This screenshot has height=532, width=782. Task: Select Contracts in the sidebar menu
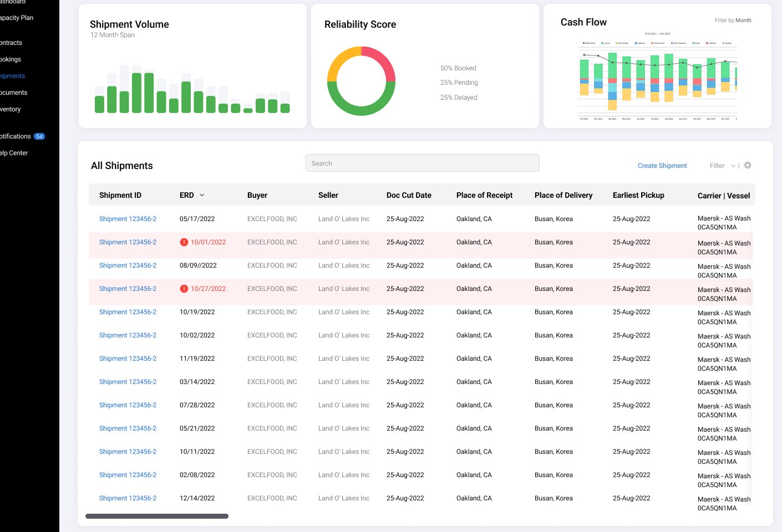(11, 43)
